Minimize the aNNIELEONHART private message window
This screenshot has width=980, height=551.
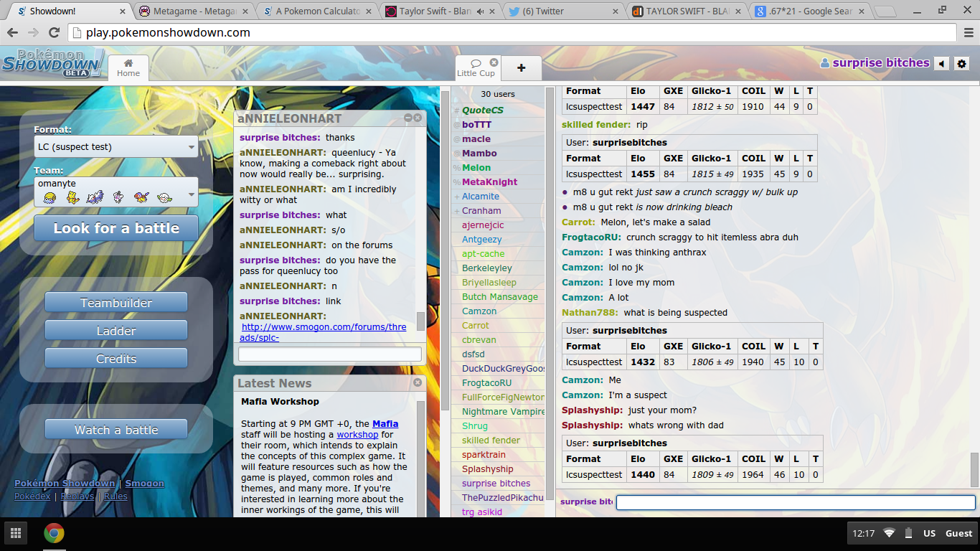point(408,118)
